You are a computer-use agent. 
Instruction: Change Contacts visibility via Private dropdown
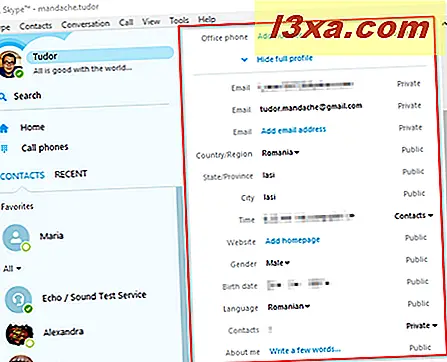click(x=421, y=326)
